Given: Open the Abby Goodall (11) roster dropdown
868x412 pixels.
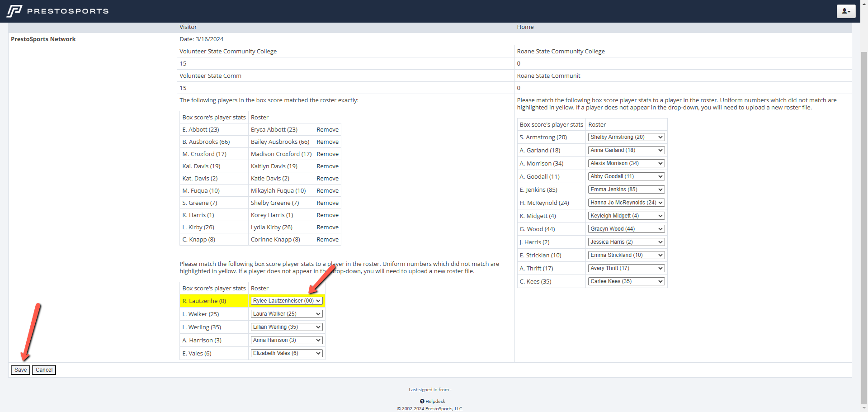Looking at the screenshot, I should [x=626, y=176].
